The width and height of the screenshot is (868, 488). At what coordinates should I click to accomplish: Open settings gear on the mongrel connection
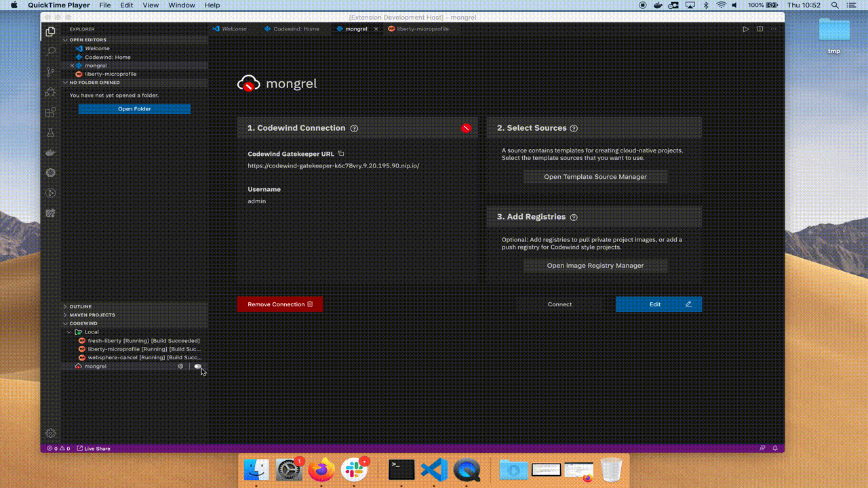[x=180, y=366]
